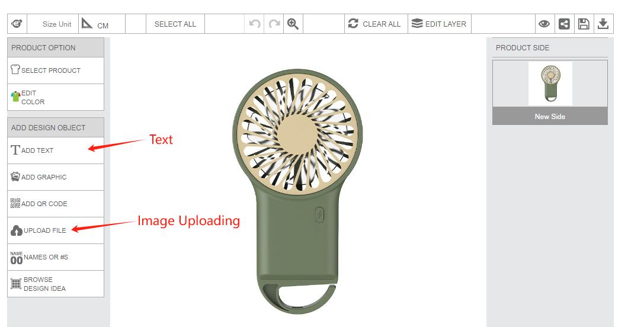The height and width of the screenshot is (327, 644).
Task: Click the redo arrow icon
Action: tap(274, 24)
